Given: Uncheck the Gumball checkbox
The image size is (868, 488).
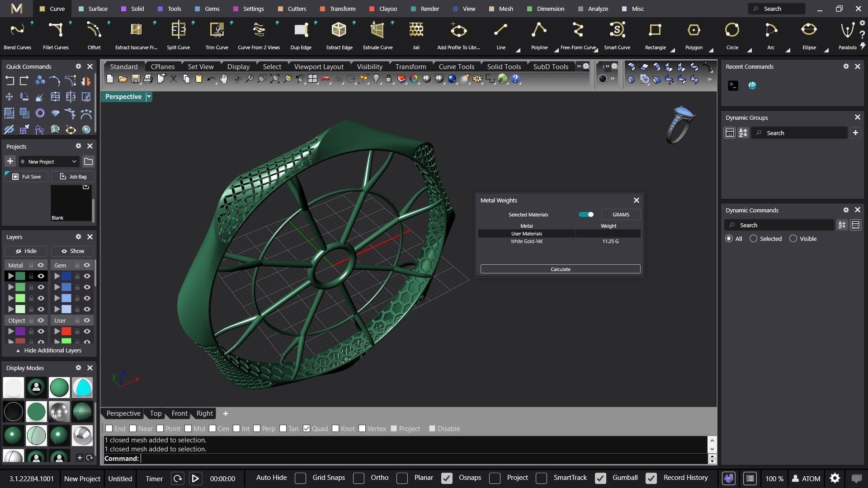Looking at the screenshot, I should [600, 478].
